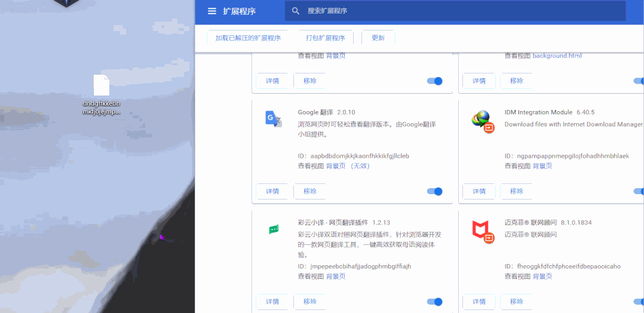Open 背景页 link for IDM Integration Module
This screenshot has width=644, height=313.
coord(542,167)
